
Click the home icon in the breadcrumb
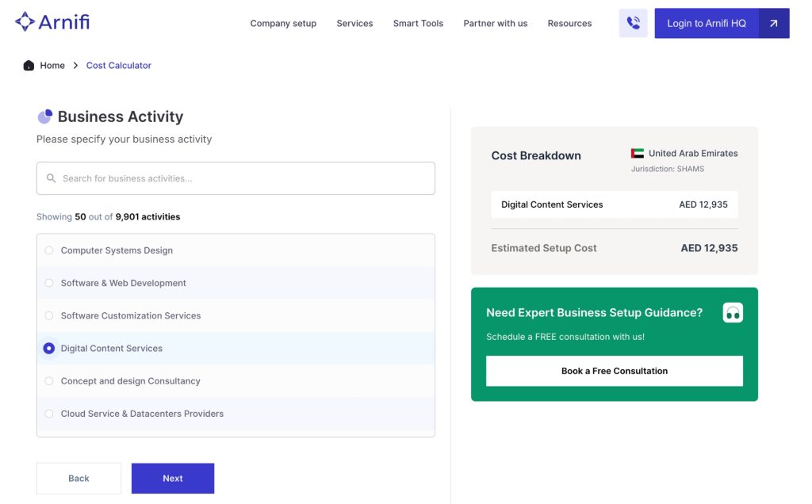coord(27,65)
